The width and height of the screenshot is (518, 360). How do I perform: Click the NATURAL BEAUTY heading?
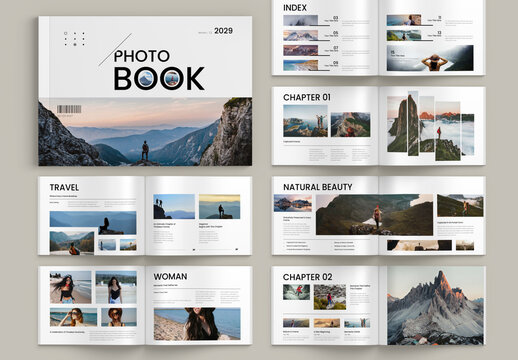318,187
